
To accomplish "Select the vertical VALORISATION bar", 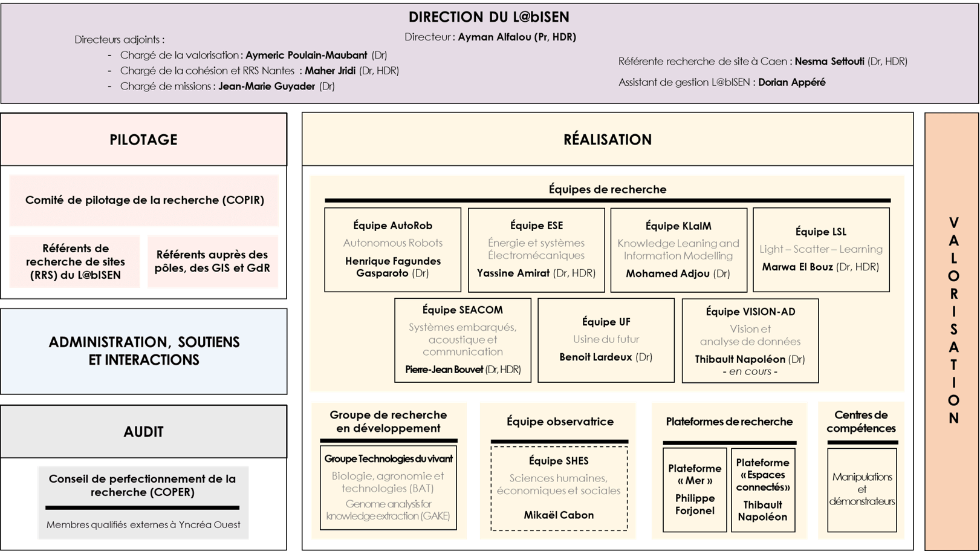I will coord(952,331).
